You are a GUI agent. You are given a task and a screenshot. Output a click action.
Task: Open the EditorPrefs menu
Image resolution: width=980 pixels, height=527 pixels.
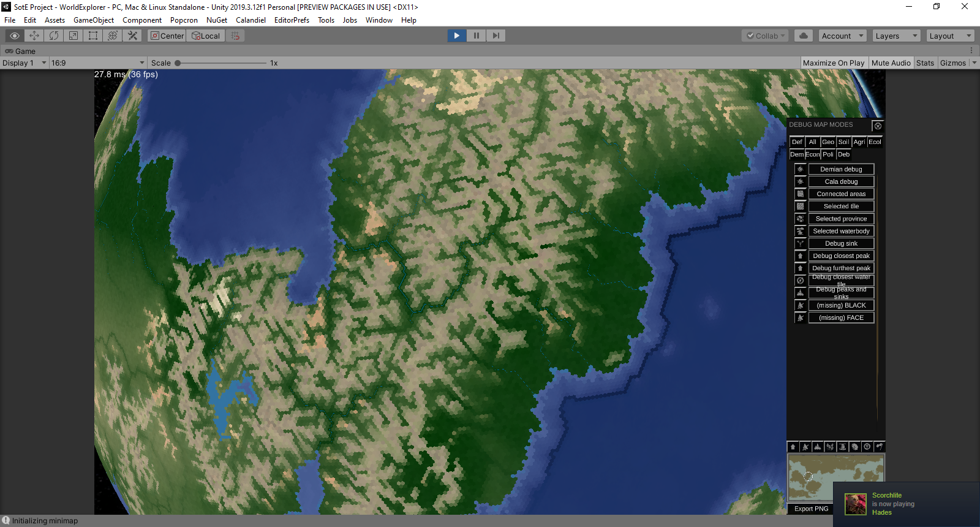[x=292, y=20]
